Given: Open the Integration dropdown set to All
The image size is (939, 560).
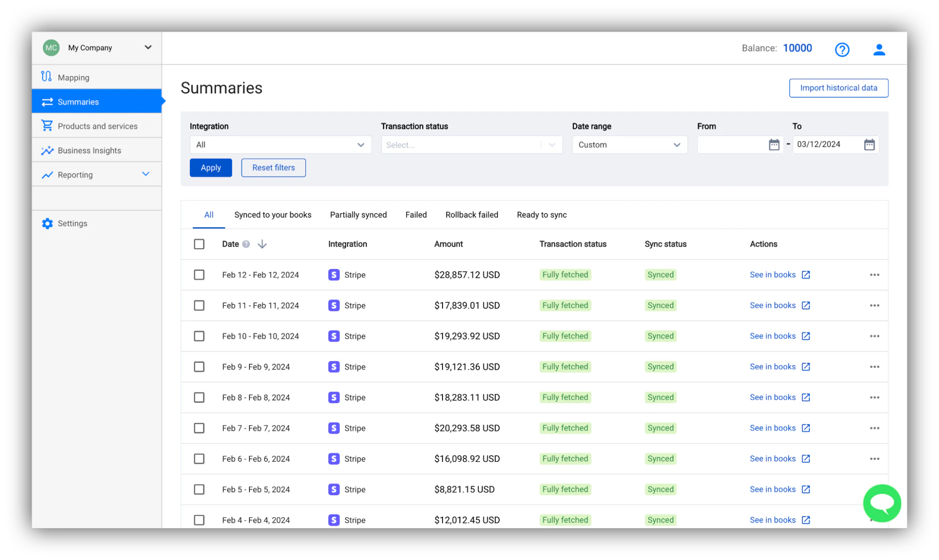Looking at the screenshot, I should pyautogui.click(x=280, y=145).
